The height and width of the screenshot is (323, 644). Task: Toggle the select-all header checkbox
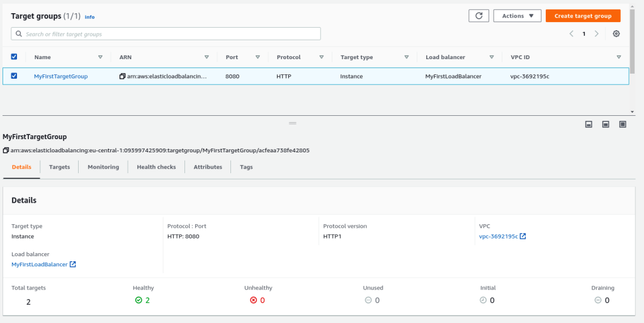14,57
